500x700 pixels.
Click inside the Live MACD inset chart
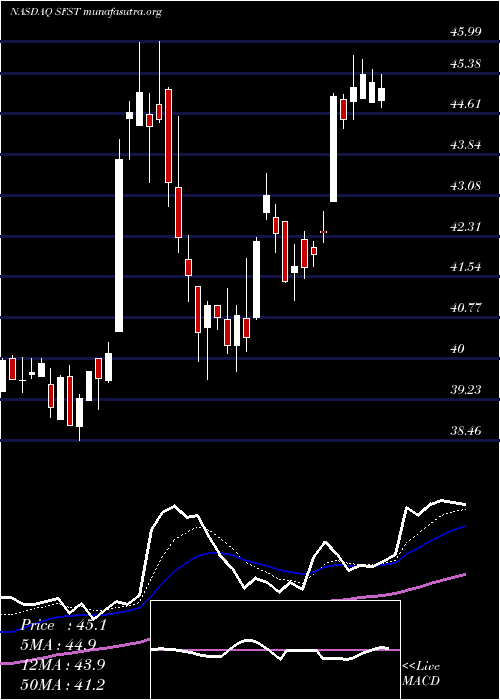click(x=275, y=650)
